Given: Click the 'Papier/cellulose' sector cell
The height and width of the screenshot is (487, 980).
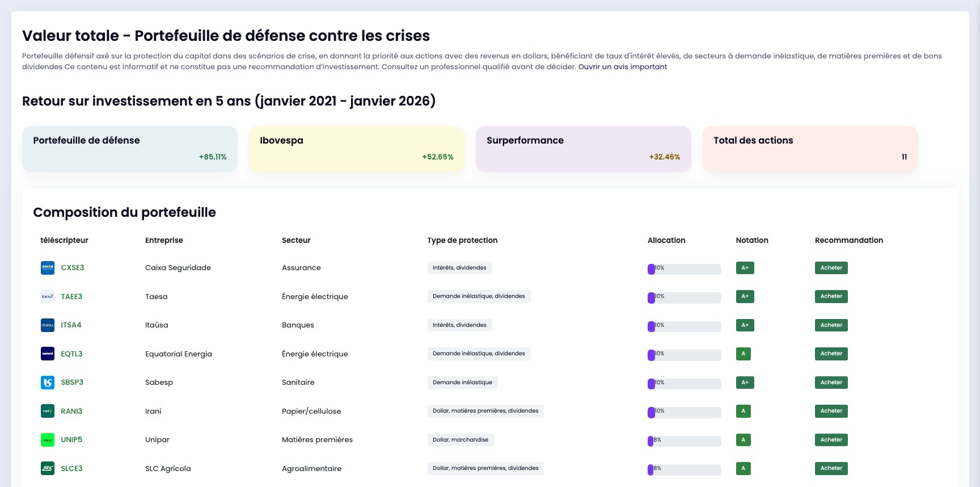Looking at the screenshot, I should coord(311,412).
